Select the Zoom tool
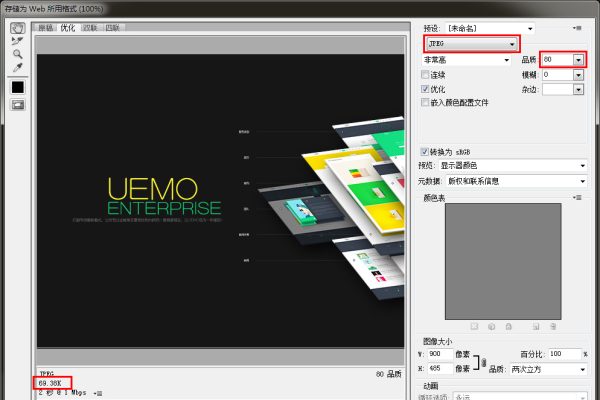 click(x=17, y=56)
